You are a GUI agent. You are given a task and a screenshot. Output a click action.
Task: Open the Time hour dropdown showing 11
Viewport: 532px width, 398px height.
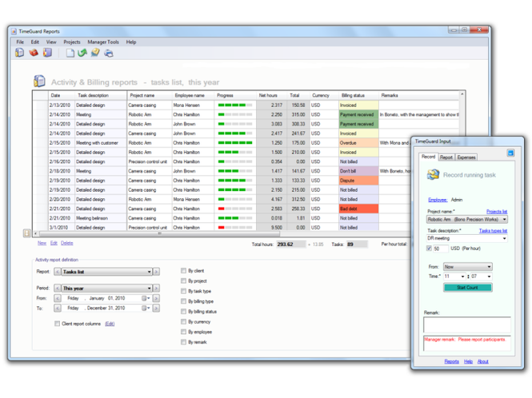pos(454,277)
